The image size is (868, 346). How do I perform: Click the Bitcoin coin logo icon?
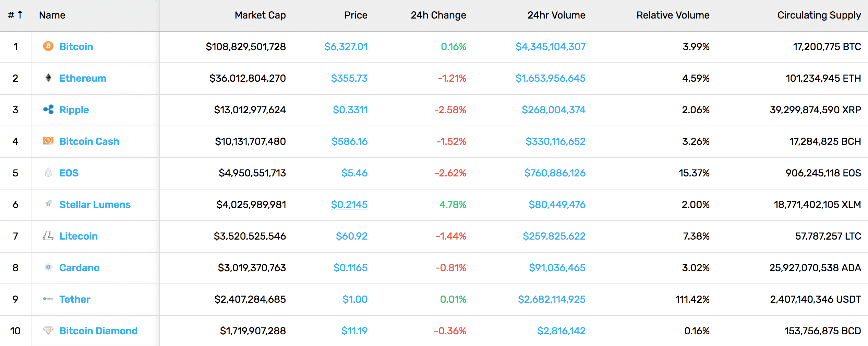point(48,46)
